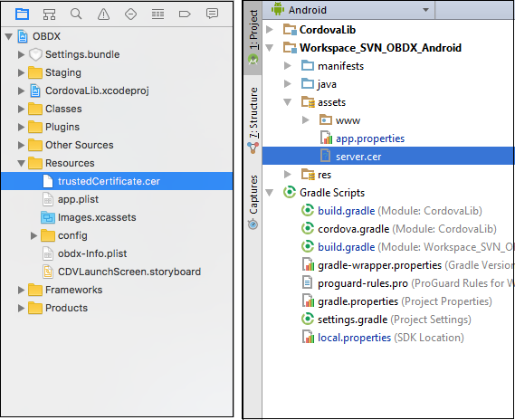515x420 pixels.
Task: Click the CordovaLib module folder icon
Action: (x=290, y=29)
